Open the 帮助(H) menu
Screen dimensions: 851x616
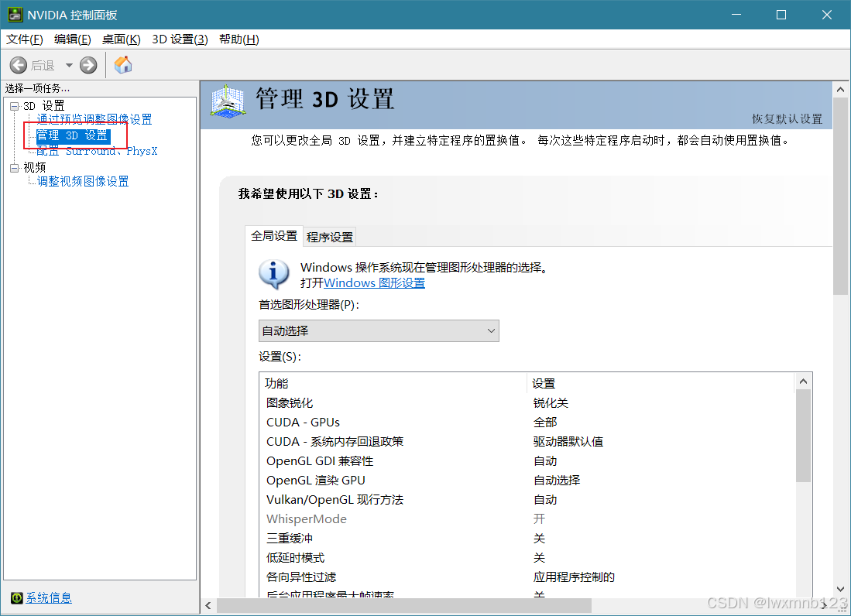[x=238, y=39]
